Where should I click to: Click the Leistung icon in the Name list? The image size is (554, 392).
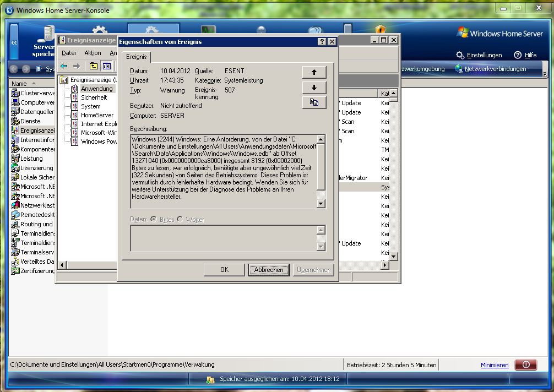tap(15, 159)
